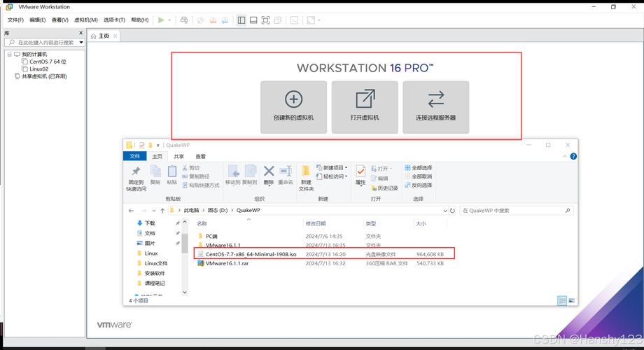644x350 pixels.
Task: Open the 轻松访问 dropdown
Action: point(332,176)
